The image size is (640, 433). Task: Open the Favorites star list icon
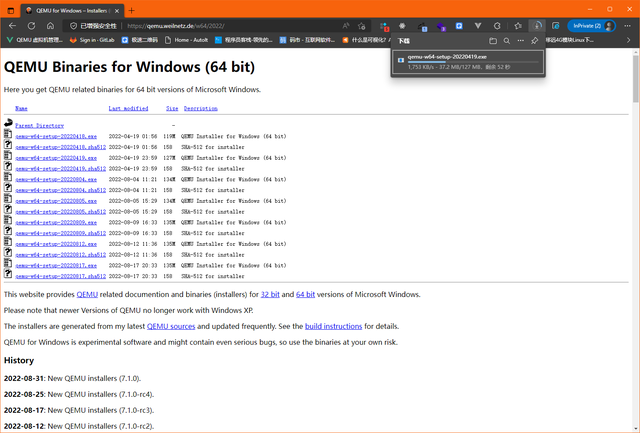pyautogui.click(x=518, y=26)
